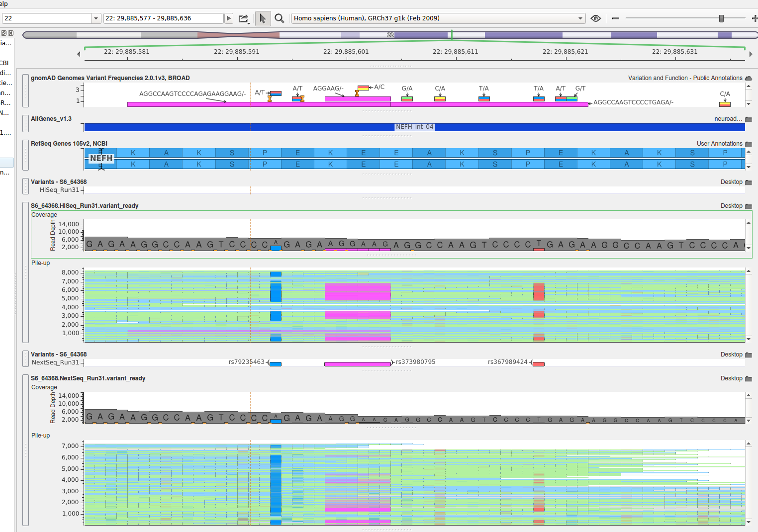Click the S6_64368.HiSeq_Run31.variant_ready track title

point(85,206)
